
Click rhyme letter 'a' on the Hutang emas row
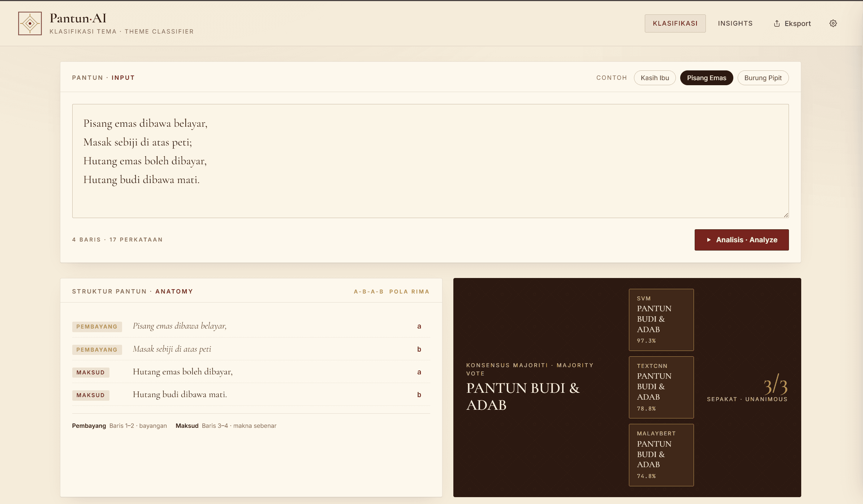419,372
